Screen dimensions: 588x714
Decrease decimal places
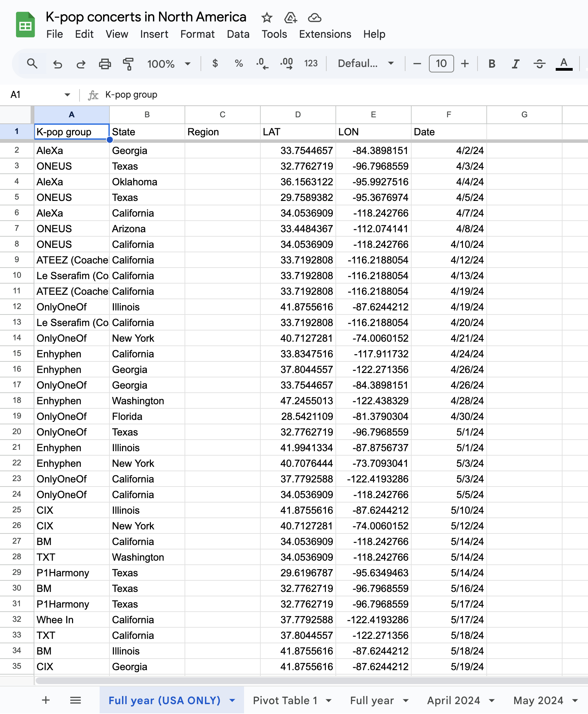pyautogui.click(x=262, y=64)
